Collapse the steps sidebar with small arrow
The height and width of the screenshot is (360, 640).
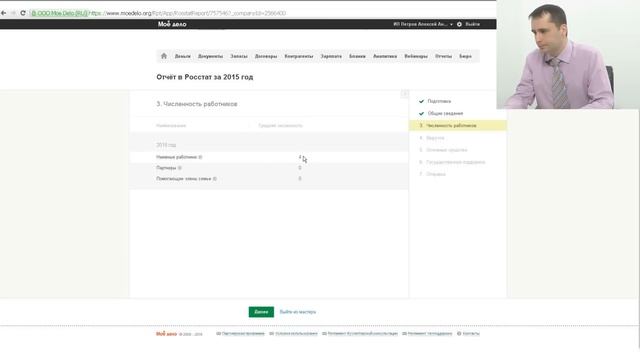(404, 94)
